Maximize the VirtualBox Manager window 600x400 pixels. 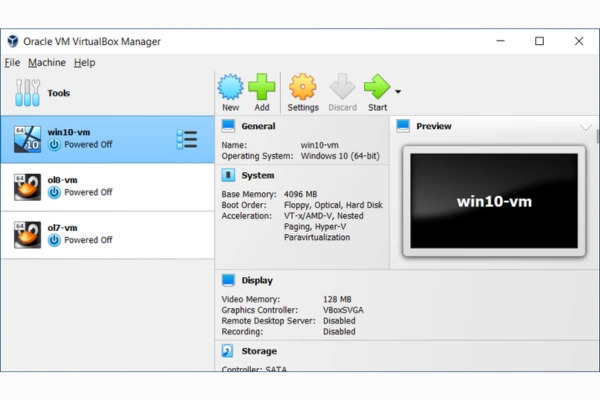[x=540, y=41]
